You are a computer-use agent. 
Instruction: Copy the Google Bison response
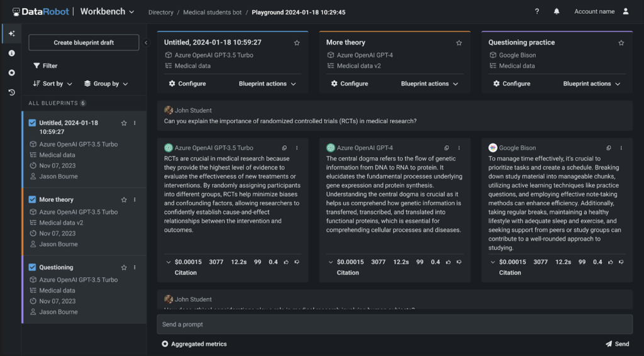(x=609, y=148)
